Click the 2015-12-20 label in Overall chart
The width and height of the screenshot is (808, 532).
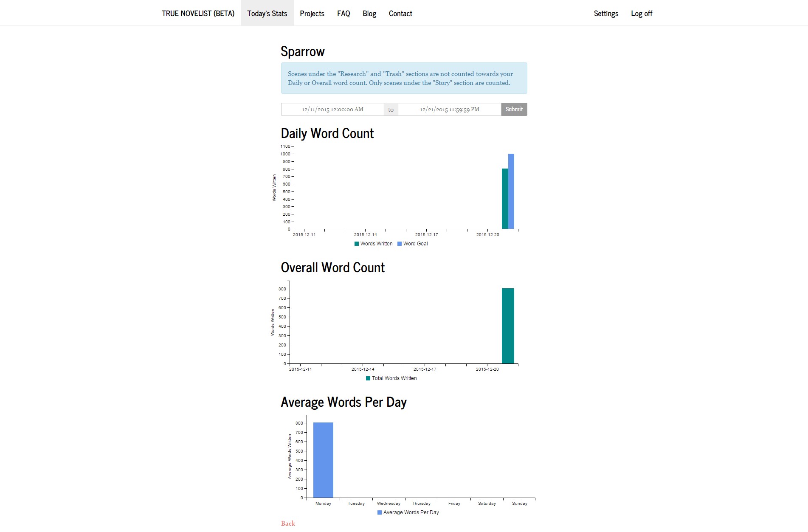pos(487,369)
